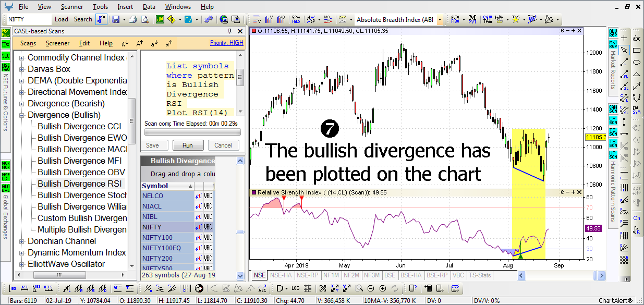Open the Tools menu
Screen dimensions: 644x305
(x=101, y=7)
